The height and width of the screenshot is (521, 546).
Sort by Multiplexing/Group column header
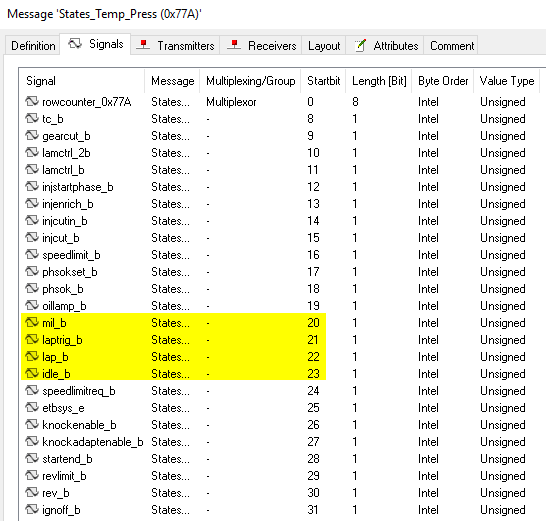pos(250,81)
